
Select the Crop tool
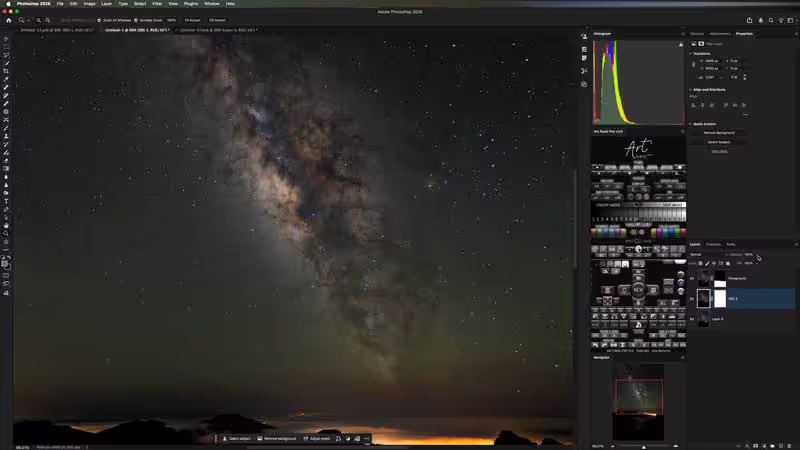(x=6, y=71)
